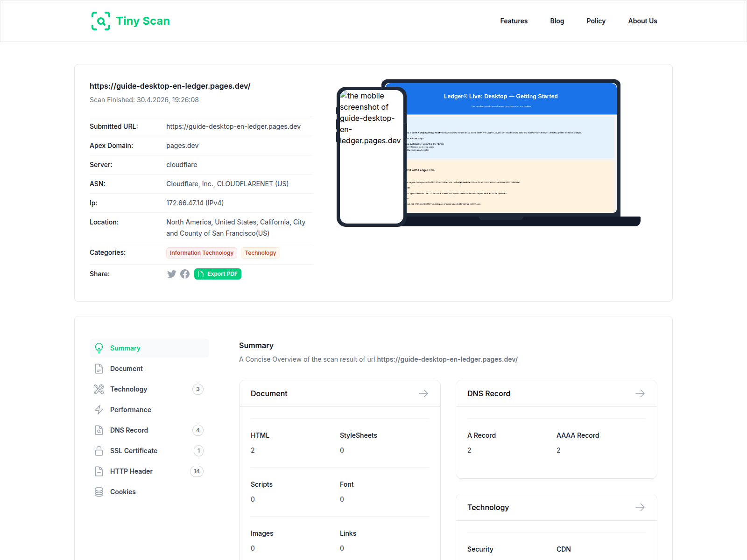This screenshot has width=747, height=560.
Task: Click the 'CDN' label in Technology card
Action: pyautogui.click(x=564, y=549)
